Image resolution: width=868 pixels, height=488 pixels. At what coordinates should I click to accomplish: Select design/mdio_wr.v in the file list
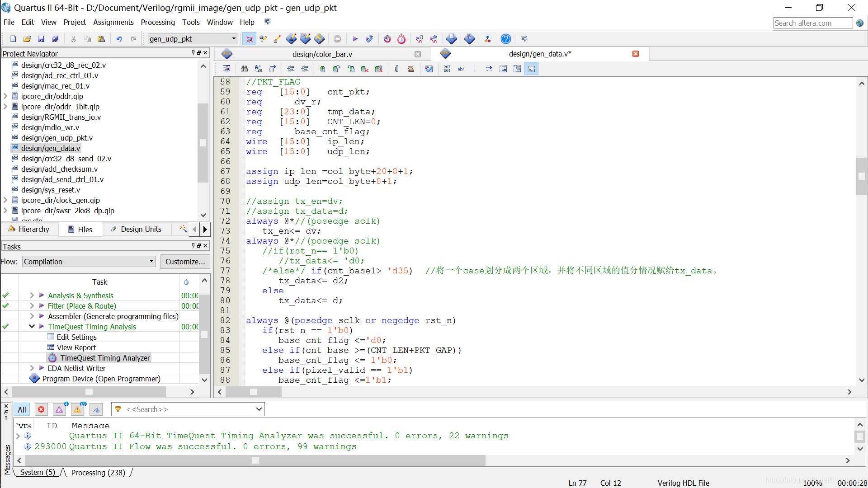pos(50,127)
